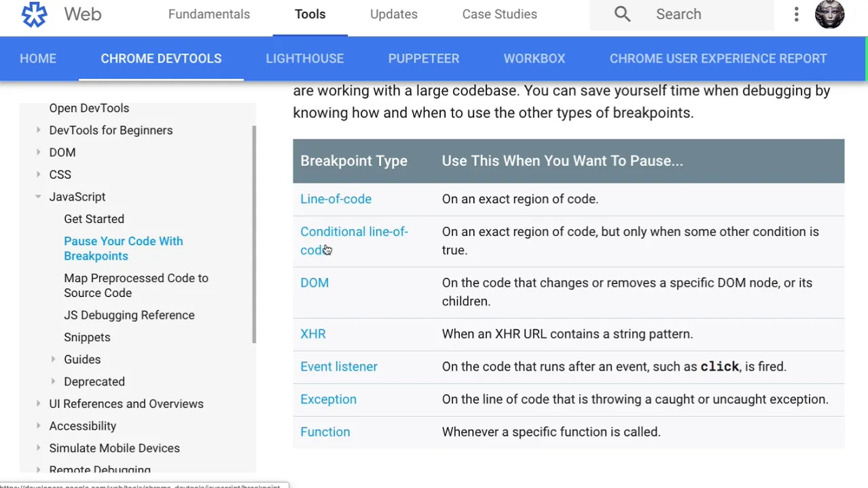Select the Tools top tab
868x488 pixels.
[x=310, y=14]
